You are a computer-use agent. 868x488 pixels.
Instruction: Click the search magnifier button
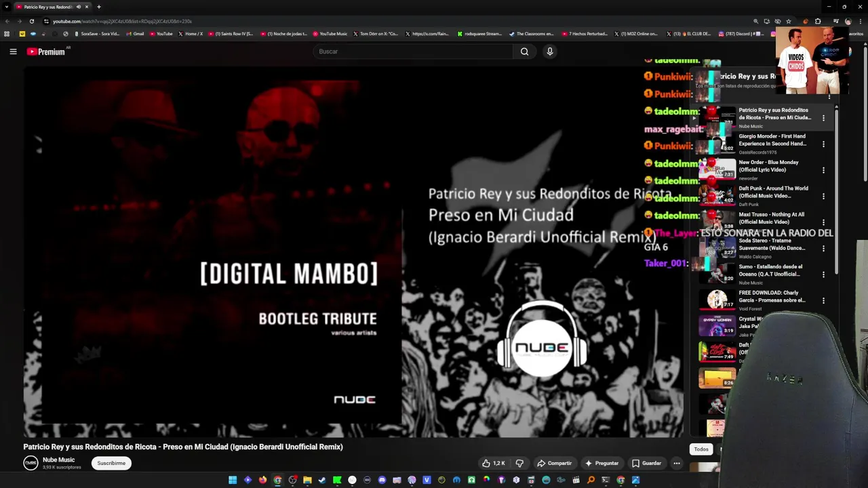[x=524, y=52]
